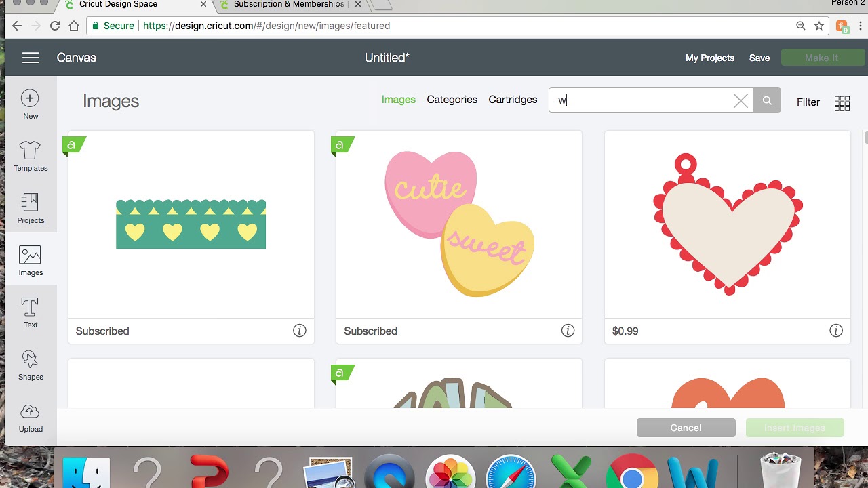Viewport: 868px width, 488px height.
Task: Open Templates from the sidebar
Action: pyautogui.click(x=31, y=157)
